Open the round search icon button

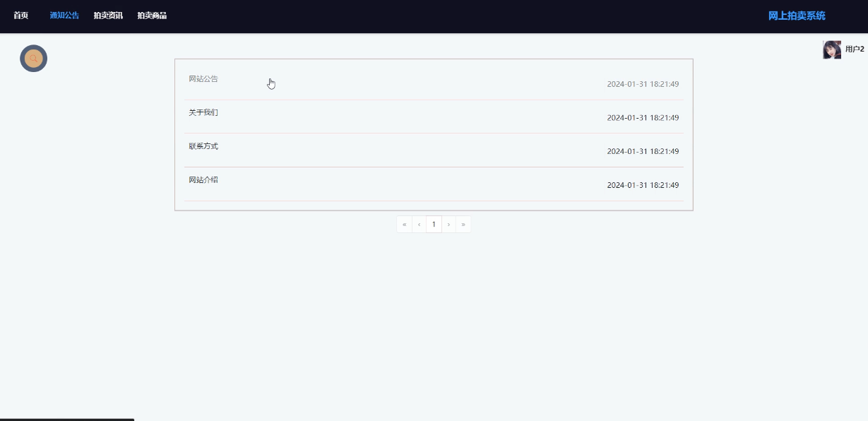(x=33, y=59)
